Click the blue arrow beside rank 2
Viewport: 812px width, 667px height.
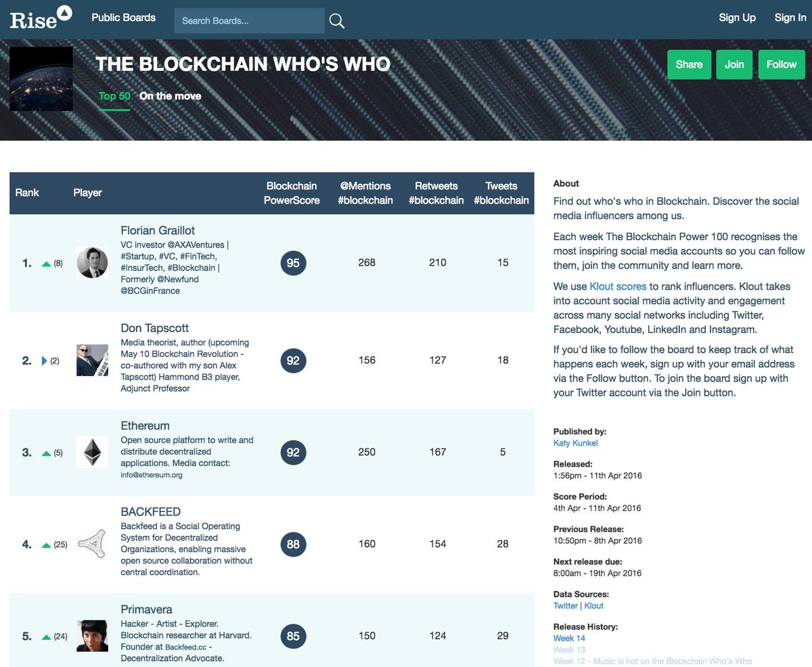pyautogui.click(x=45, y=361)
